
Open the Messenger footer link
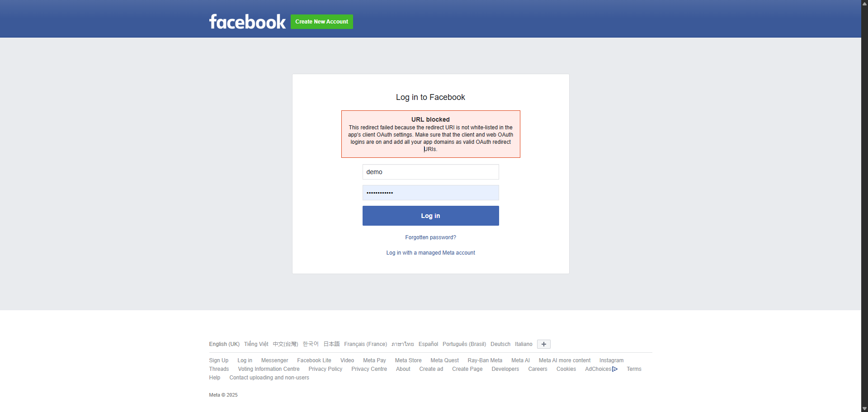click(274, 360)
